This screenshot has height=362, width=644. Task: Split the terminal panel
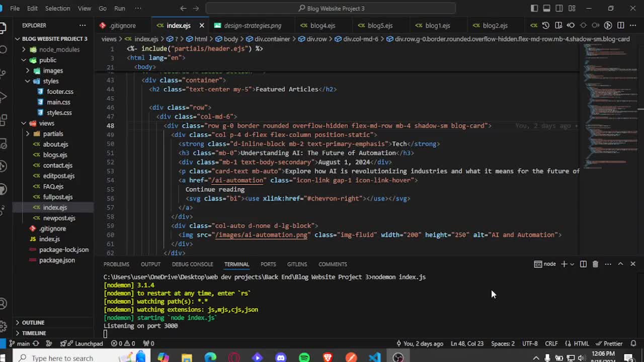click(583, 264)
